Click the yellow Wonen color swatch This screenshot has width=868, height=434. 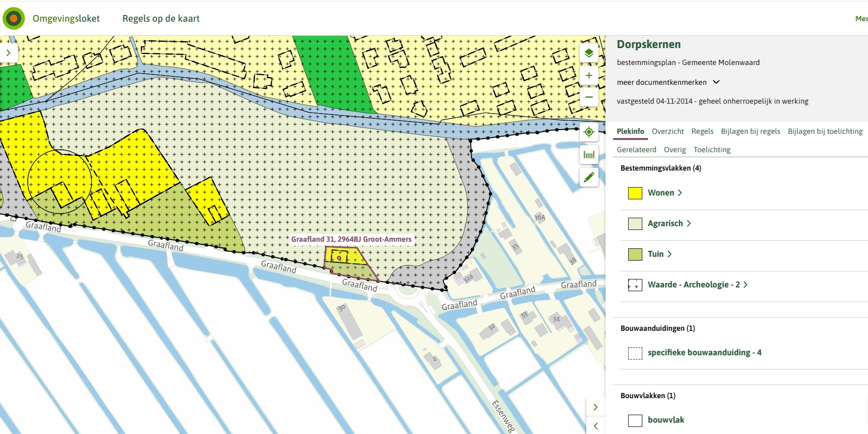coord(635,193)
